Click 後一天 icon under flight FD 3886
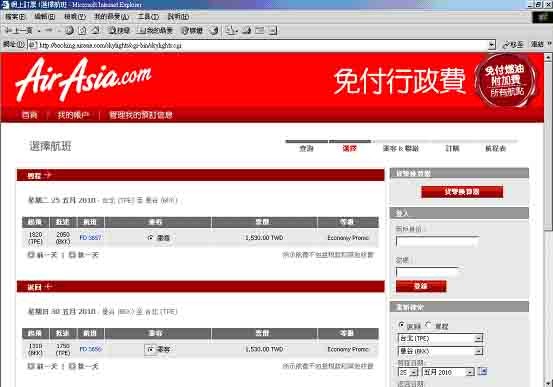553x387 pixels. (x=72, y=366)
